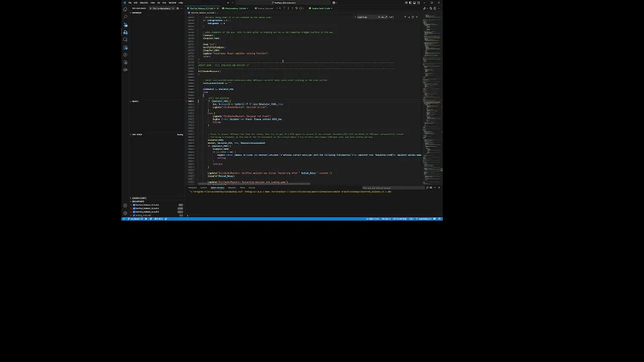Go back with title bar arrow

coord(228,3)
